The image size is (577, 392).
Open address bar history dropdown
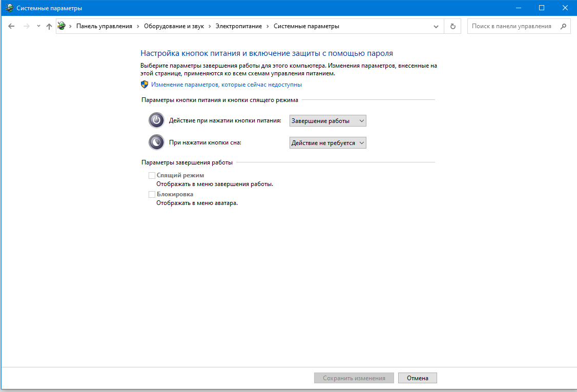[x=436, y=27]
